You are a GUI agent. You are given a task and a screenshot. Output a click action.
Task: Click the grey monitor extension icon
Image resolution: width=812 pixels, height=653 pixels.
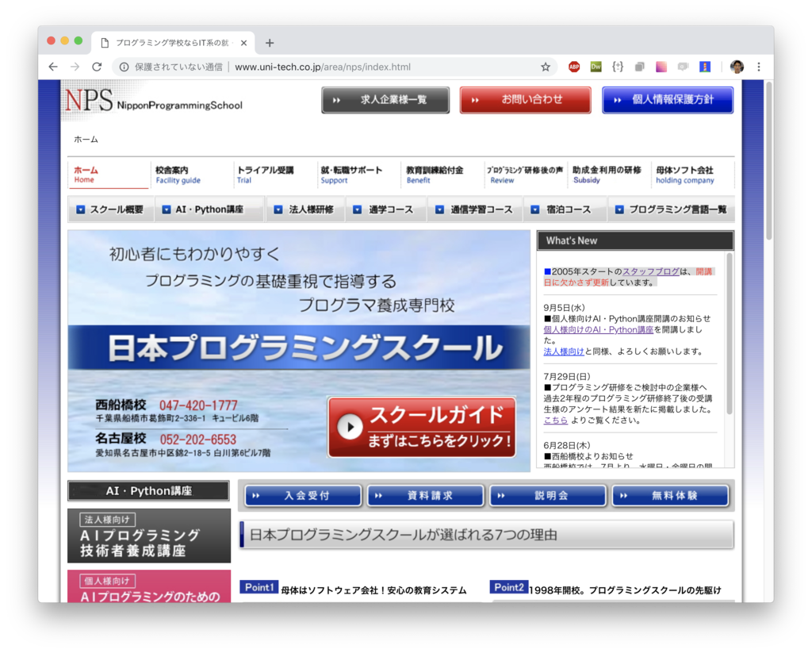(x=683, y=67)
